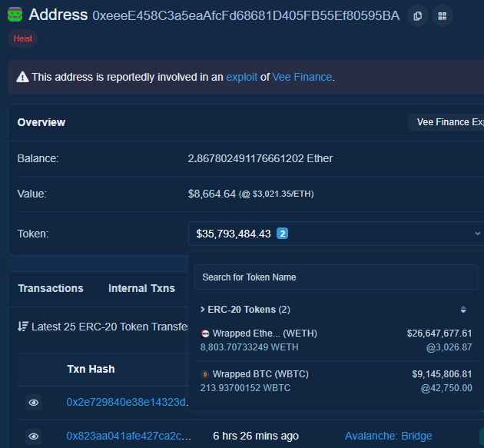Toggle eye preview for first transaction row
The height and width of the screenshot is (448, 484).
[x=33, y=402]
